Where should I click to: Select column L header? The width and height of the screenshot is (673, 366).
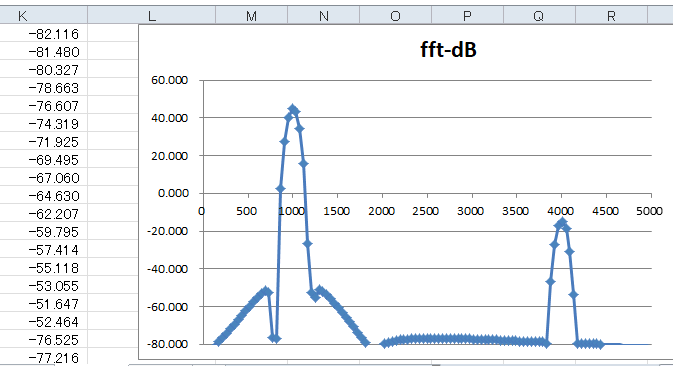click(x=152, y=16)
